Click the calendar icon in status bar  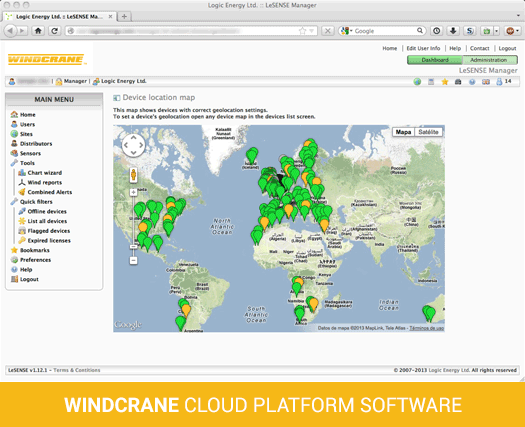point(431,81)
